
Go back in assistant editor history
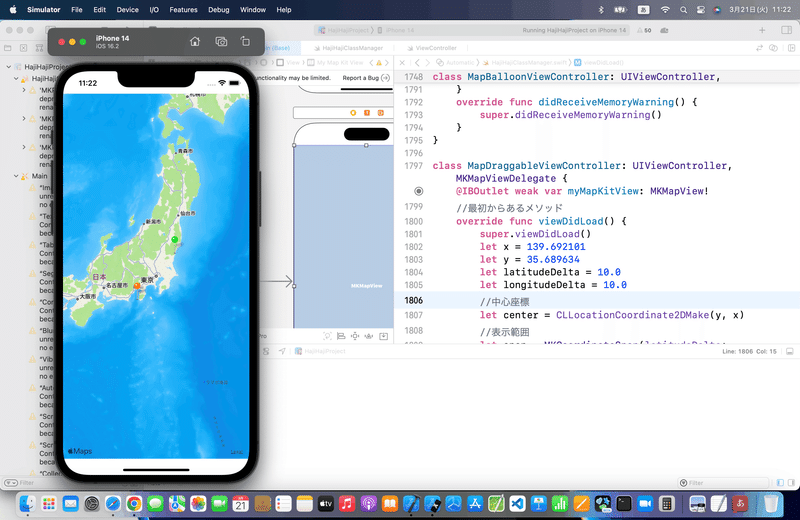pos(417,63)
